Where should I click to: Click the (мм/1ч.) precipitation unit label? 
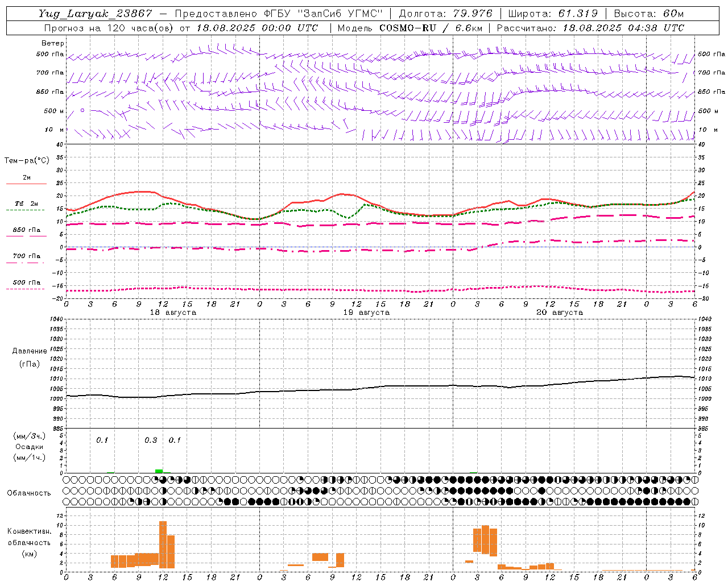(29, 458)
